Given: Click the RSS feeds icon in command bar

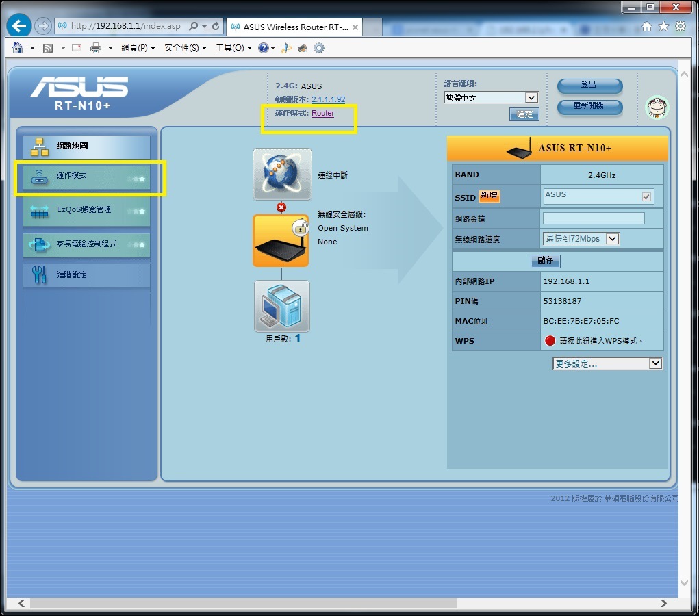Looking at the screenshot, I should click(48, 48).
